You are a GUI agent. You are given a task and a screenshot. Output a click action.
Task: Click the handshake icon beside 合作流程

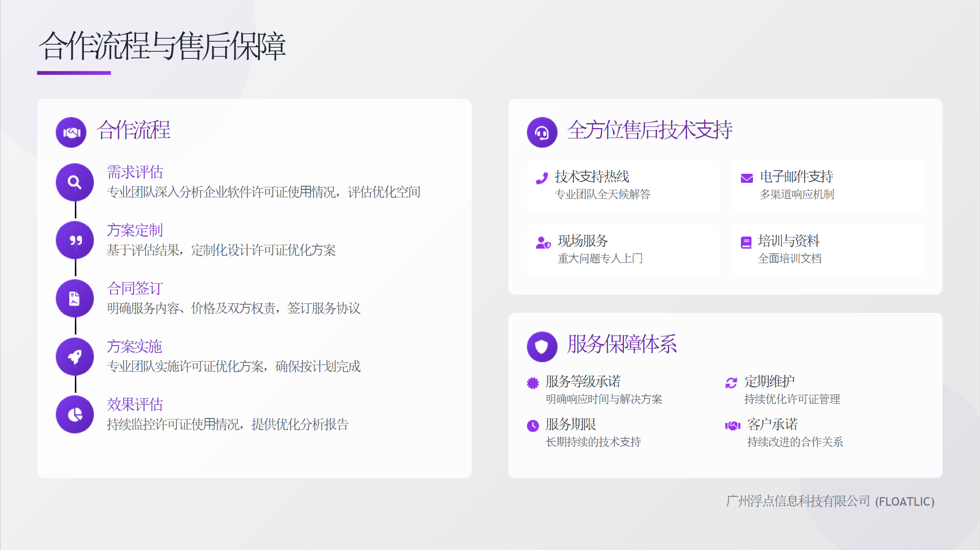click(71, 133)
